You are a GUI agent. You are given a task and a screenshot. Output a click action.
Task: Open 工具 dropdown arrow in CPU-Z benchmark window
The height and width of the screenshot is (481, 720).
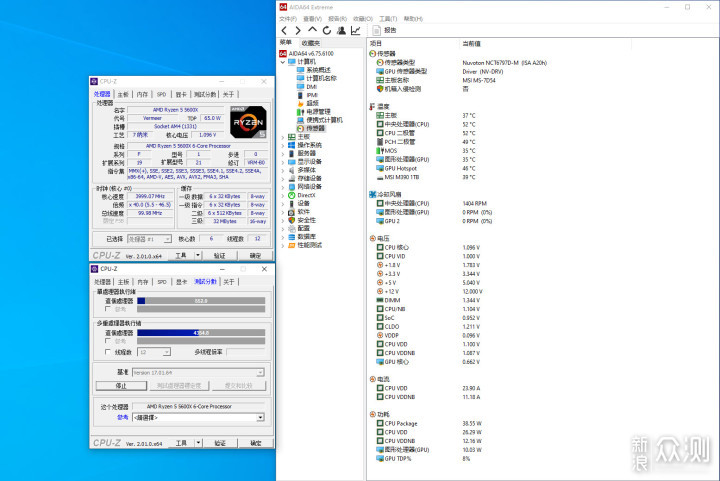click(198, 443)
